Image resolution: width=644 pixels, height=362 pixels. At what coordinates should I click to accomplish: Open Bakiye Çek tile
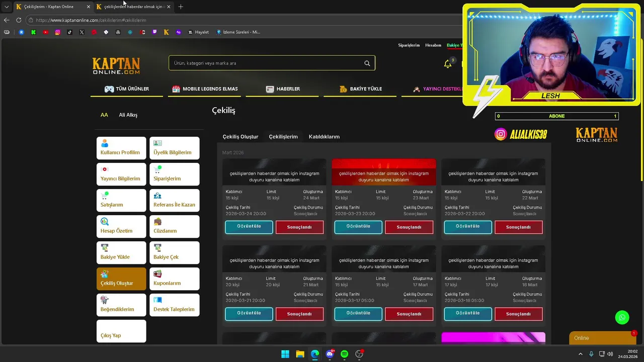(175, 252)
